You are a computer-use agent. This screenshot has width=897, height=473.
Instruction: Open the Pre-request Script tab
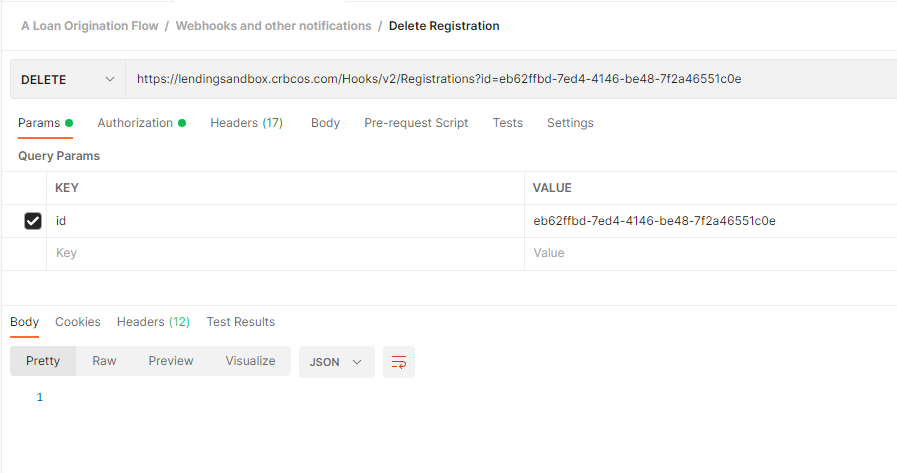[x=416, y=123]
